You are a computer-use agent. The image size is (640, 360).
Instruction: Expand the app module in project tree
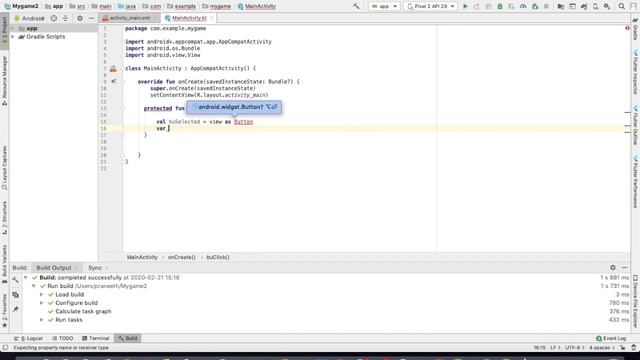pyautogui.click(x=13, y=28)
